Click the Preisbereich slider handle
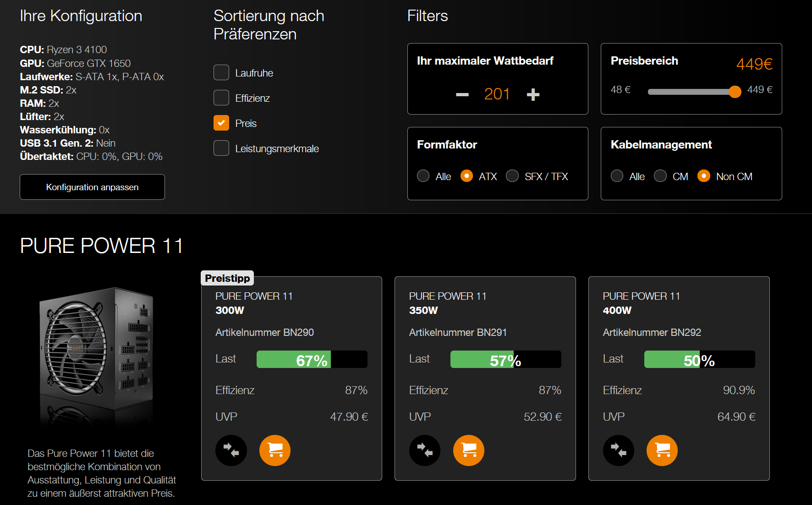 click(x=735, y=92)
